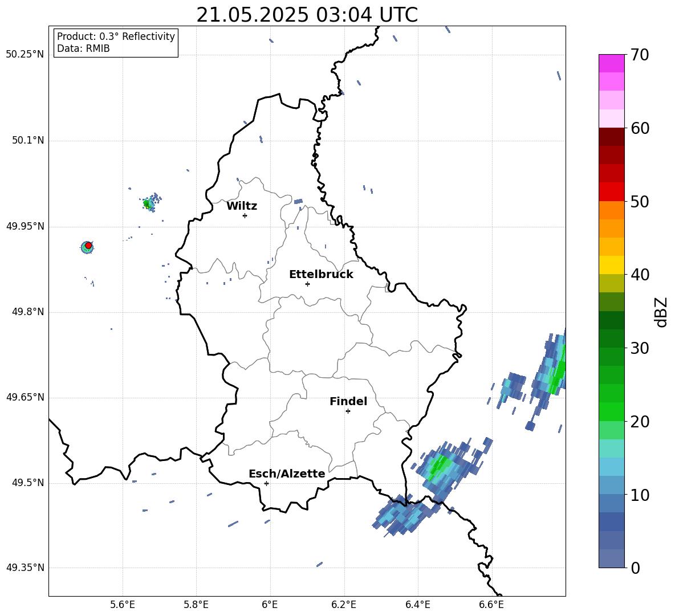Click the Wiltz station cross marker
This screenshot has height=616, width=675.
click(x=245, y=215)
